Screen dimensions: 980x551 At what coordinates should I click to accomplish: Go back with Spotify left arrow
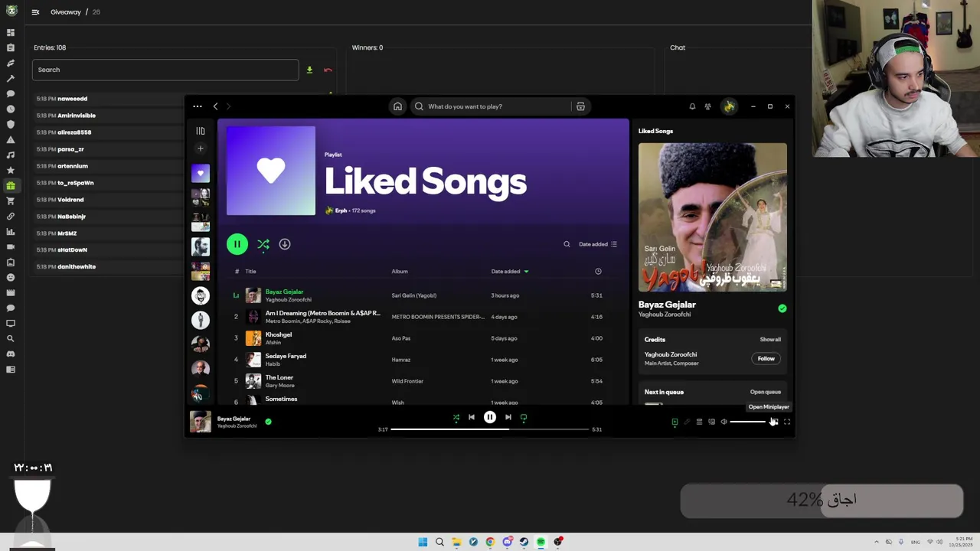(215, 106)
